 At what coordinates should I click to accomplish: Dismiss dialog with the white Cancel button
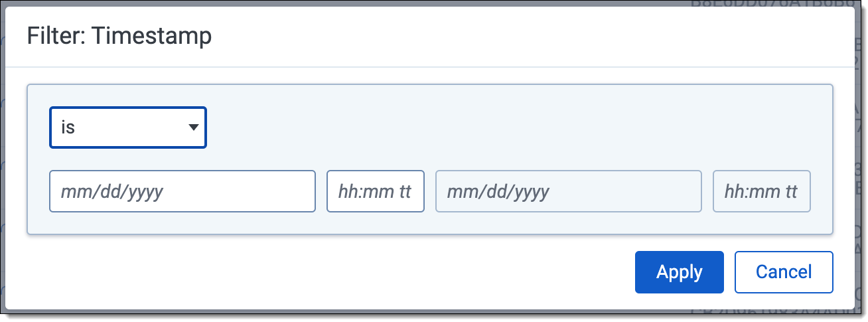[x=784, y=272]
